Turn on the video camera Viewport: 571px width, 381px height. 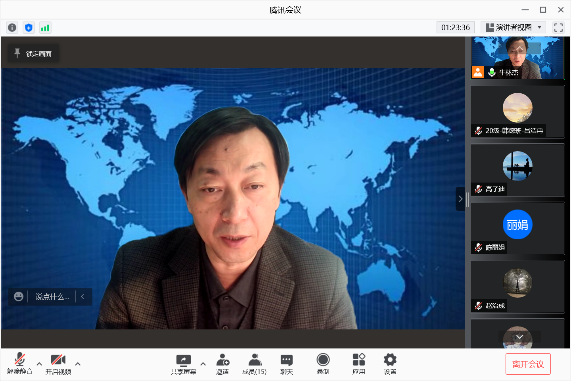pyautogui.click(x=58, y=364)
